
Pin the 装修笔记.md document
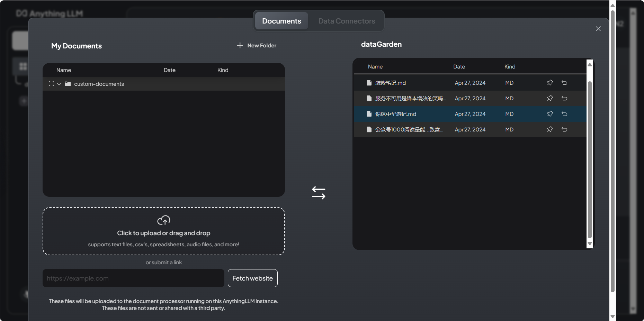tap(550, 83)
